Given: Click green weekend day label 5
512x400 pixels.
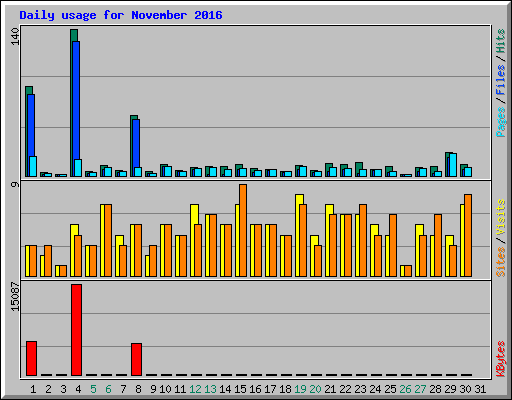Looking at the screenshot, I should click(93, 389).
